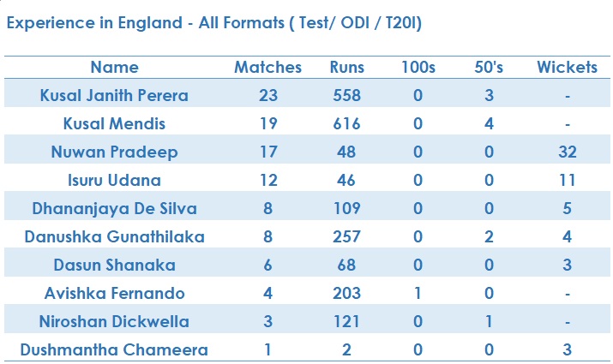Click the Runs column header
This screenshot has height=364, width=613.
[346, 67]
